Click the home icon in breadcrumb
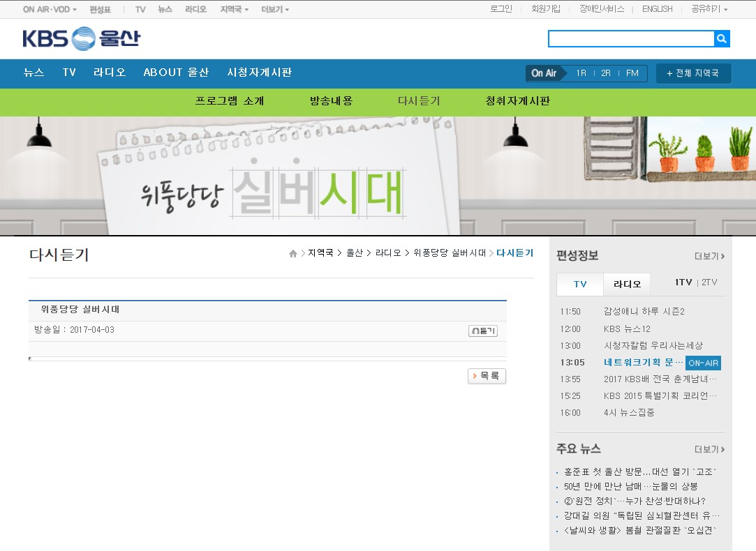Viewport: 756px width, 551px height. click(292, 253)
